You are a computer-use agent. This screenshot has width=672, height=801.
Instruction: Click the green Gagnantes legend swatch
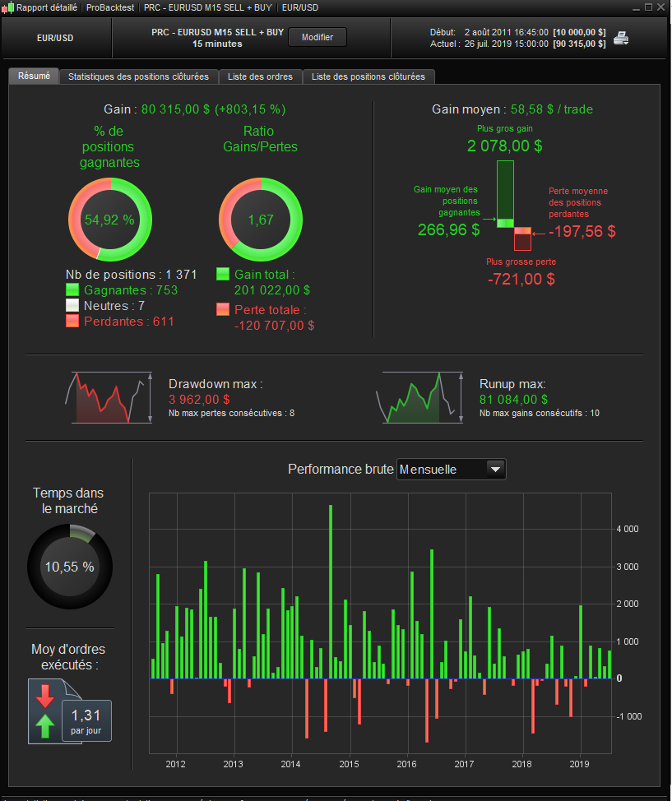tap(72, 289)
